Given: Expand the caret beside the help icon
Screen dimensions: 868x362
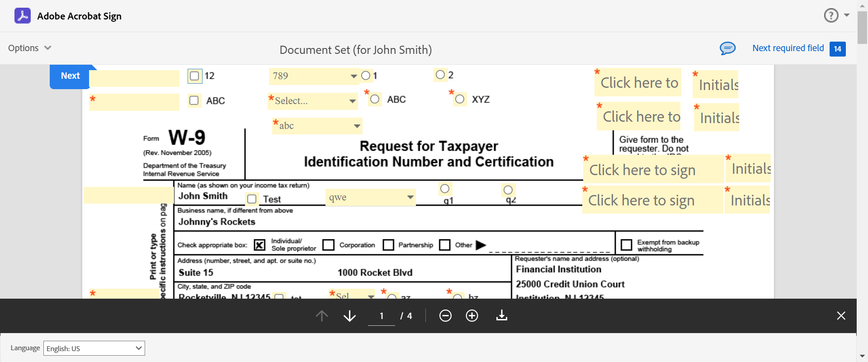Looking at the screenshot, I should 847,15.
